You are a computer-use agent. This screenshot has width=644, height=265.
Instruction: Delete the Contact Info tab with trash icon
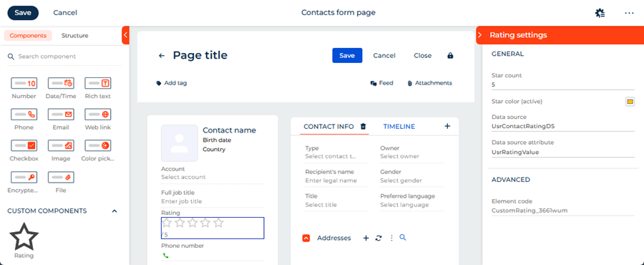pyautogui.click(x=363, y=127)
